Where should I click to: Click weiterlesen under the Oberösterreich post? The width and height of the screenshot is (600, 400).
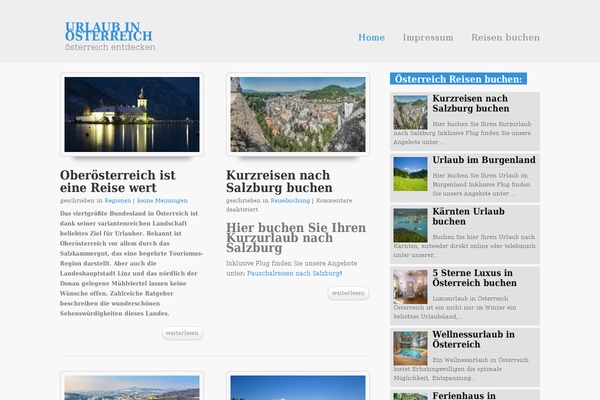tap(182, 333)
